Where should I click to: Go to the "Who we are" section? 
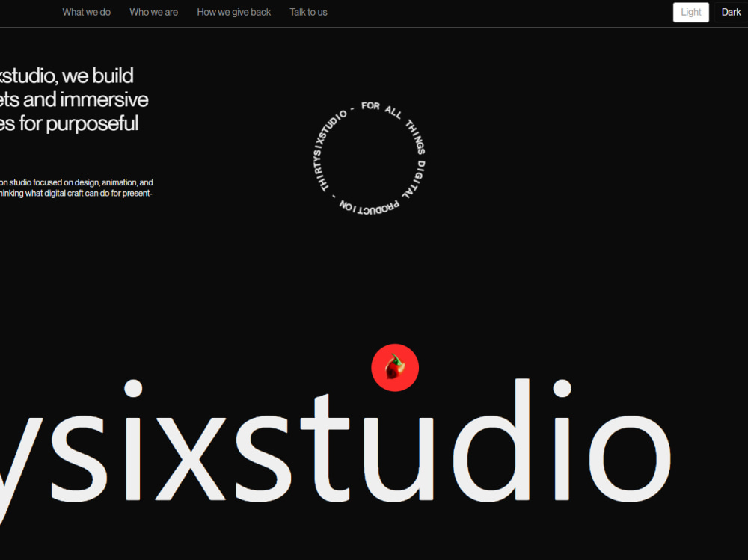click(x=153, y=13)
